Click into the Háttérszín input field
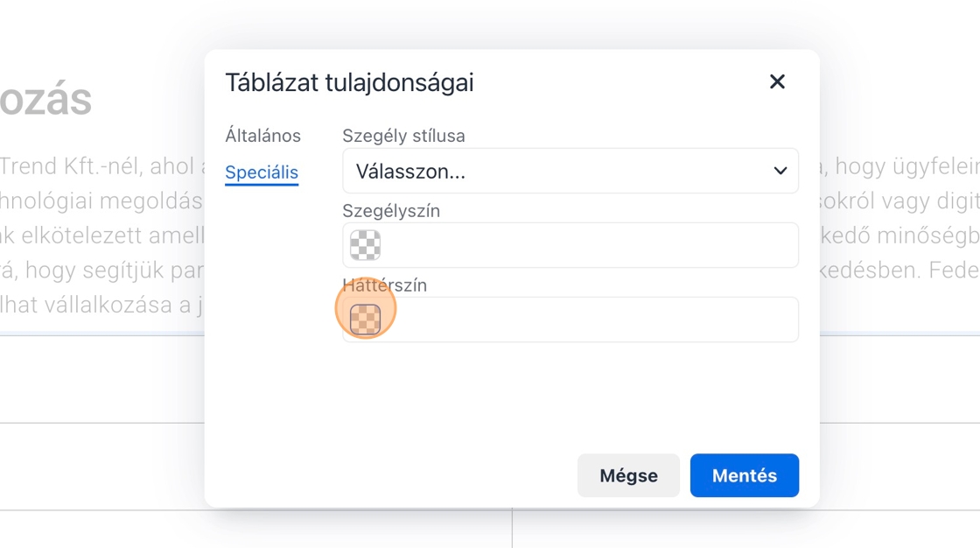The image size is (980, 548). point(586,320)
